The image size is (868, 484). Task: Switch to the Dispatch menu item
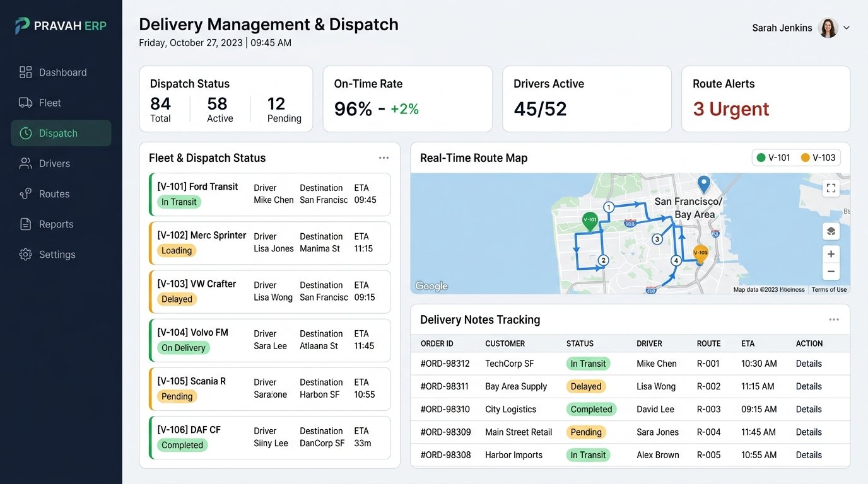[x=61, y=133]
